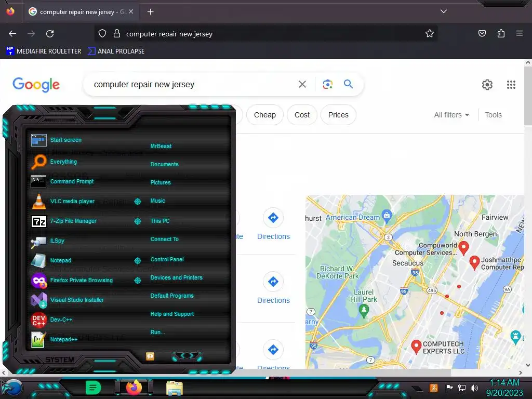Click the Action Center flag tray icon
This screenshot has width=532, height=399.
tap(449, 388)
